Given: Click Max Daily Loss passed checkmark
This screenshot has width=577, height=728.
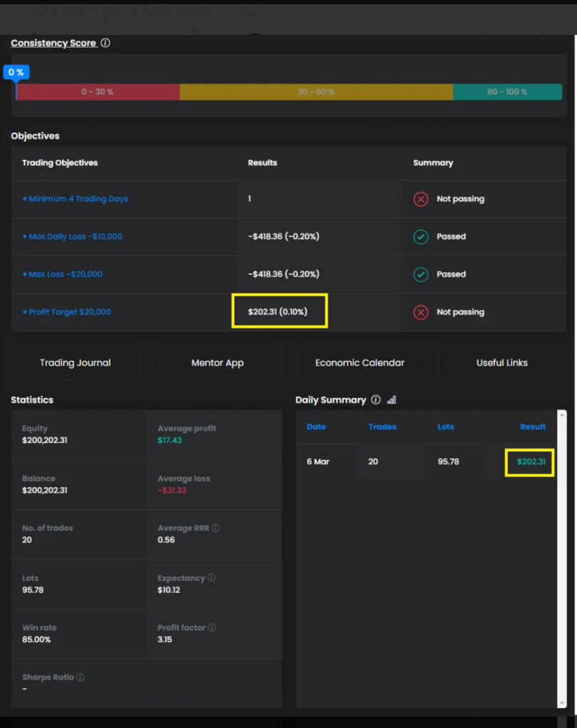Looking at the screenshot, I should tap(421, 237).
